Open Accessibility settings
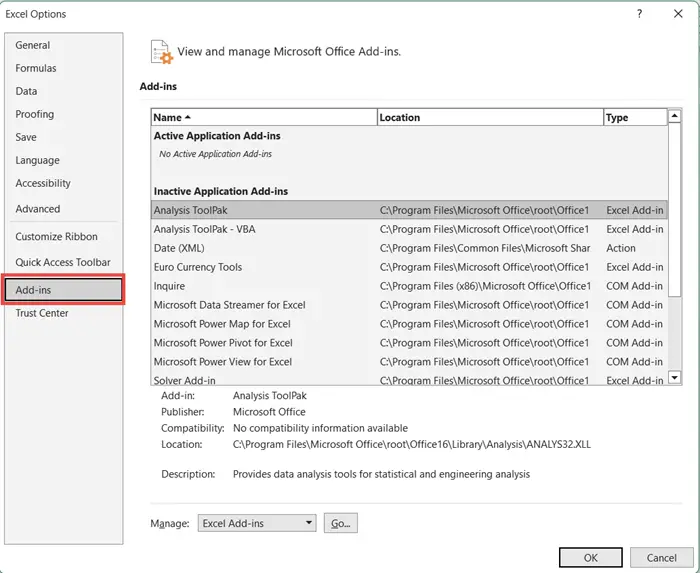Screen dimensions: 700x573 pos(43,183)
